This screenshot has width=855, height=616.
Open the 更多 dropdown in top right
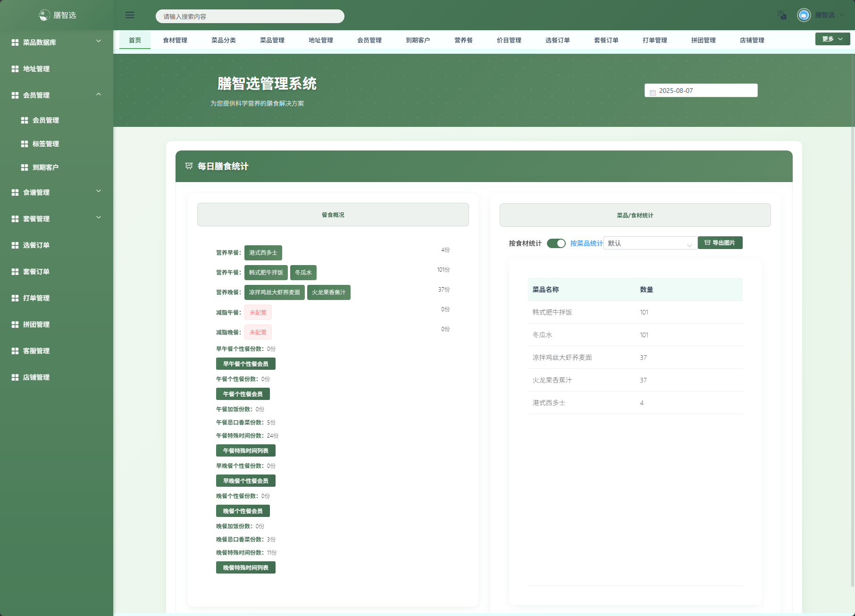832,39
